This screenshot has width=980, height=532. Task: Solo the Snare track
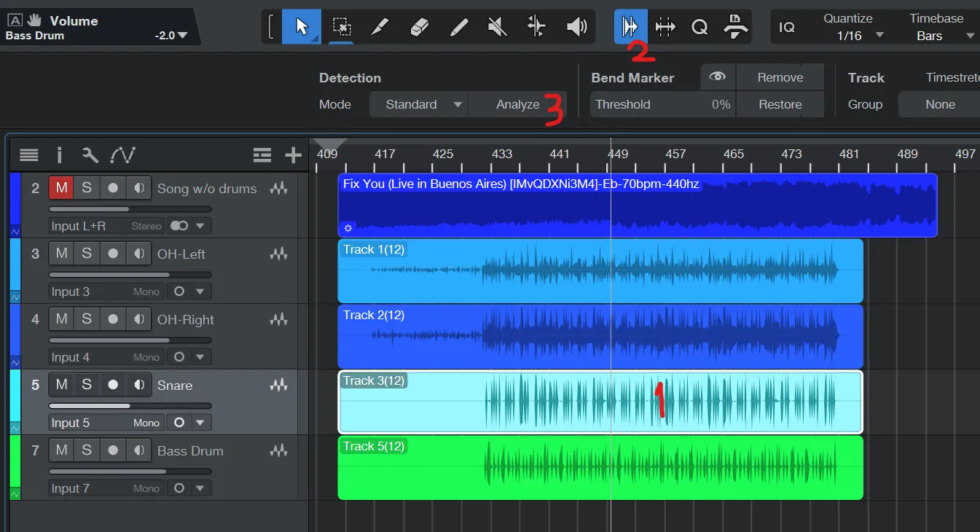(87, 385)
